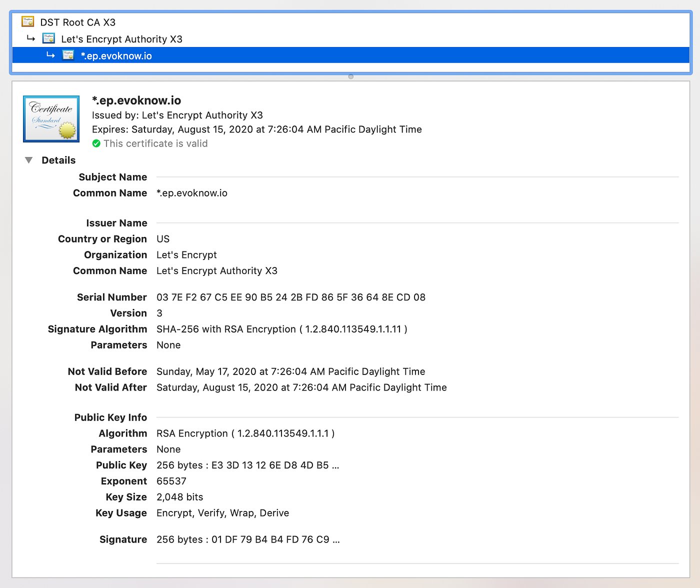Collapse the Details disclosure triangle

29,160
